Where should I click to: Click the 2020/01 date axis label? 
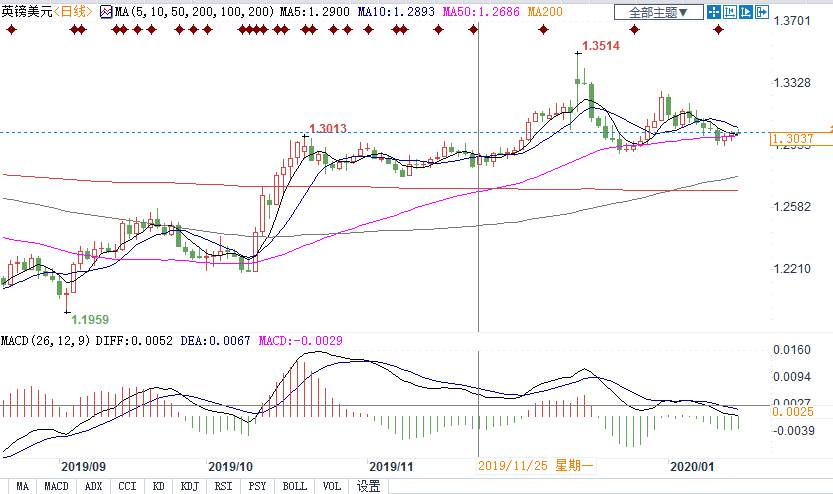[x=692, y=467]
